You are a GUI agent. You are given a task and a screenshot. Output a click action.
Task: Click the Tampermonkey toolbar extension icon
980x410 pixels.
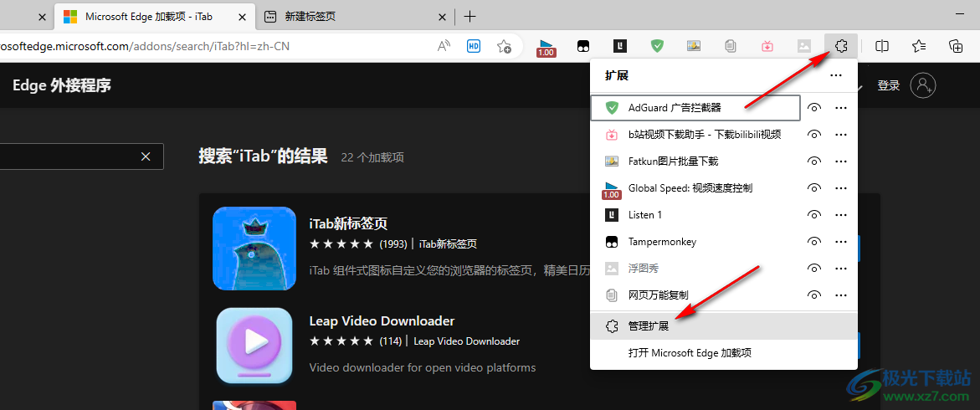pyautogui.click(x=583, y=46)
